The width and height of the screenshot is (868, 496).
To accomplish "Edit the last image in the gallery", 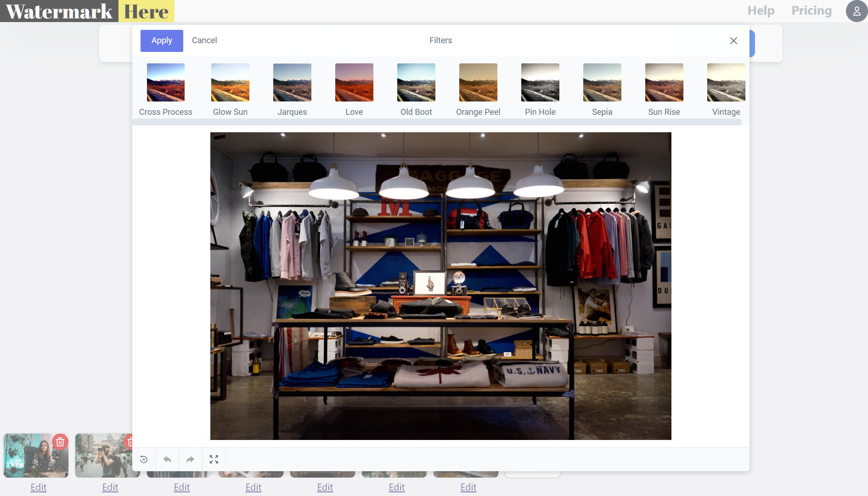I will tap(468, 487).
